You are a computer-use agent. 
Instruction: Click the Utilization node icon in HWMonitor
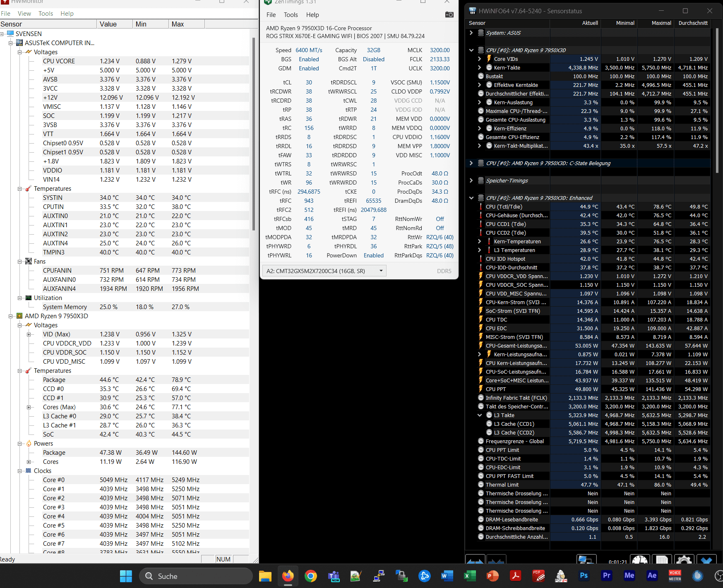pyautogui.click(x=29, y=298)
